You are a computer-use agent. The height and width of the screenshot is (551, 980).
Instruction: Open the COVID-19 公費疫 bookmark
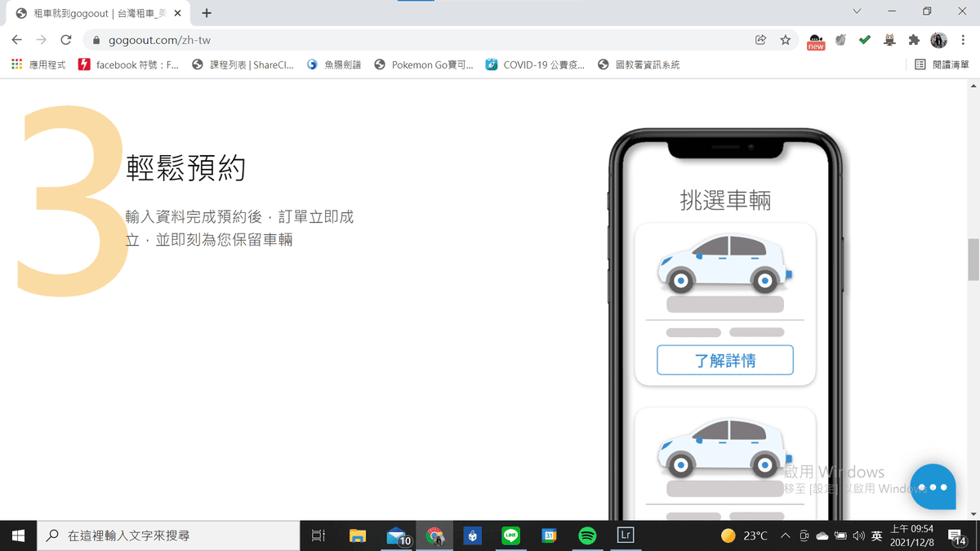point(535,64)
